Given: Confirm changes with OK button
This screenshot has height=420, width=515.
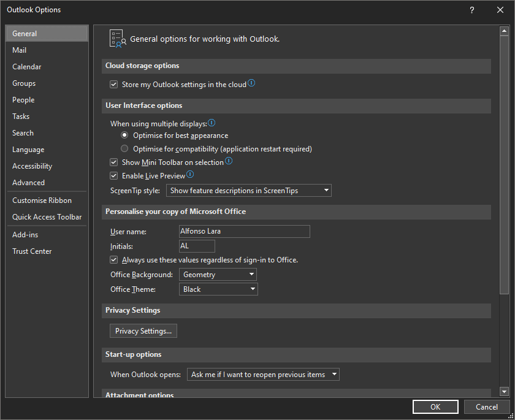Looking at the screenshot, I should point(435,407).
